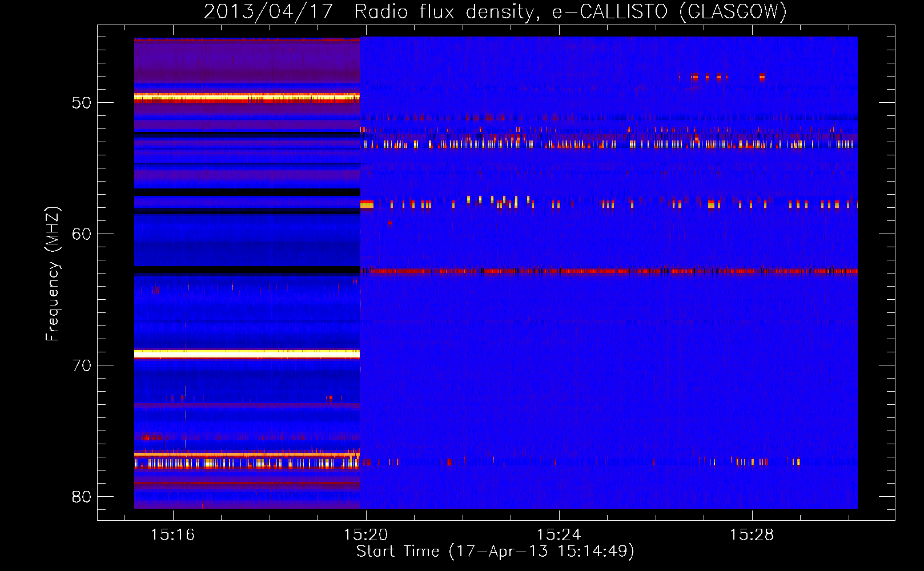924x571 pixels.
Task: Click the 'Start Time (17-Apr-13 15:14:49)' label
Action: pyautogui.click(x=495, y=552)
